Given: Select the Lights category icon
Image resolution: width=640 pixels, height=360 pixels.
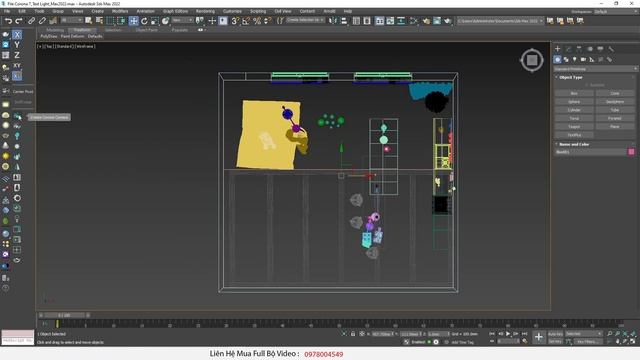Looking at the screenshot, I should [575, 60].
